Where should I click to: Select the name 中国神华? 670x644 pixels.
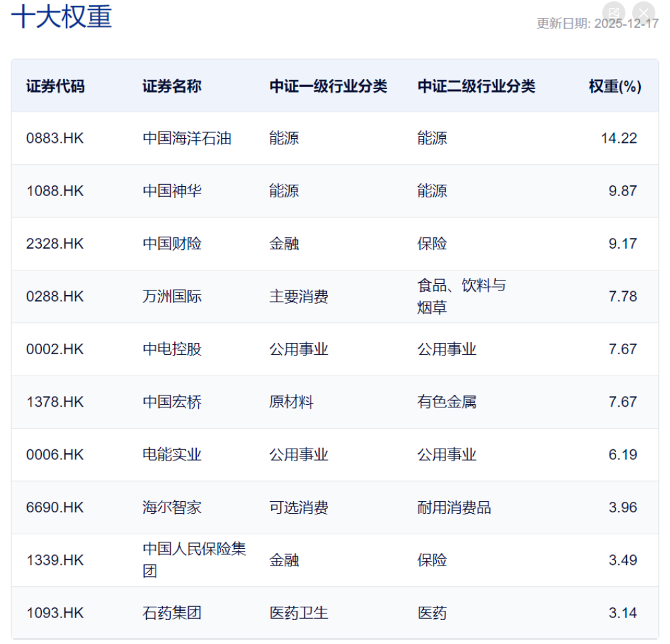click(x=171, y=191)
